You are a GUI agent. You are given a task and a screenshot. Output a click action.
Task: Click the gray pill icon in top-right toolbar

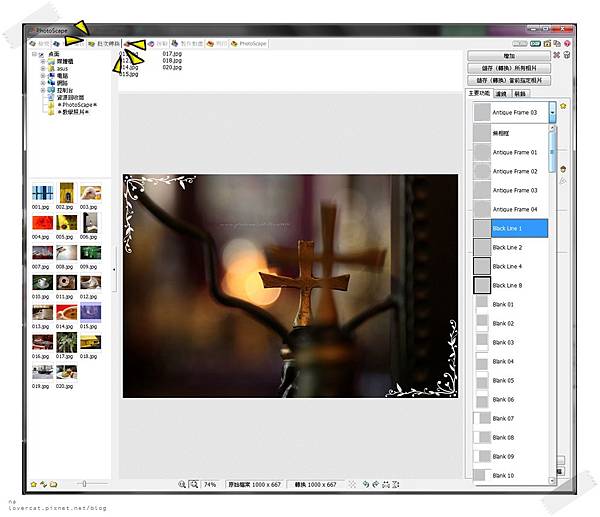(520, 44)
